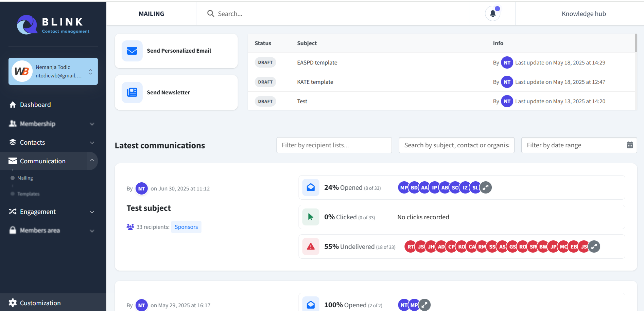Select the Communication sidebar item

49,161
